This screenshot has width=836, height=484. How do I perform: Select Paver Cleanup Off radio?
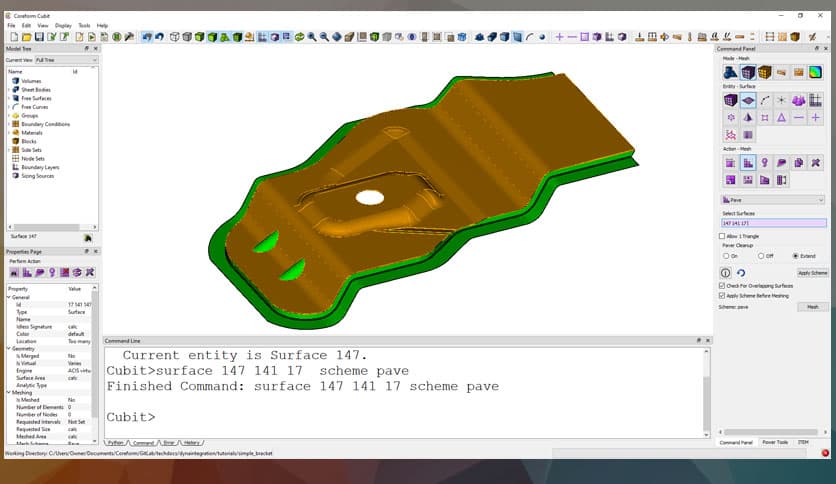coord(761,256)
